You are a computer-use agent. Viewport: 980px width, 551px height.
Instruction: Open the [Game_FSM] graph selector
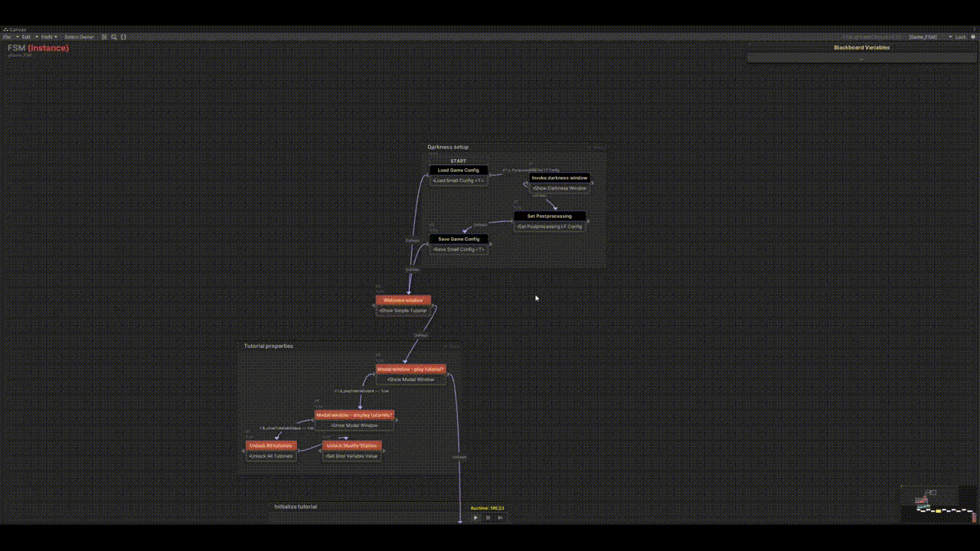coord(929,37)
